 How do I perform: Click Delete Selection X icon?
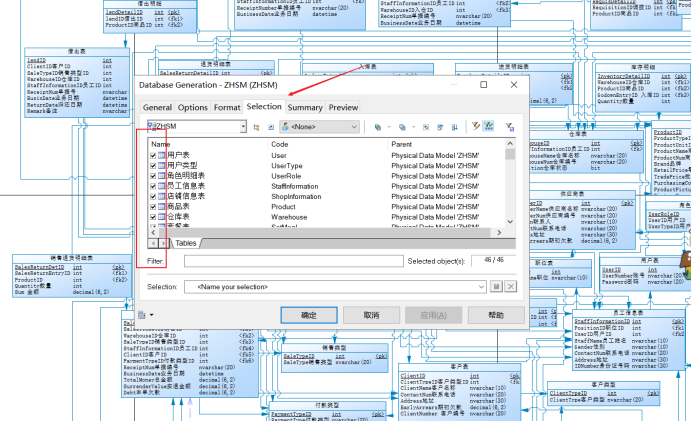511,287
